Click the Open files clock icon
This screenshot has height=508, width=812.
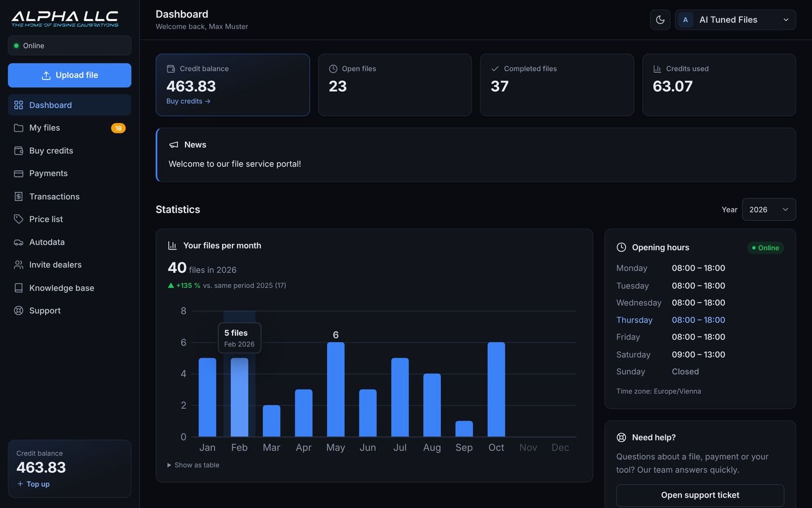pyautogui.click(x=333, y=69)
